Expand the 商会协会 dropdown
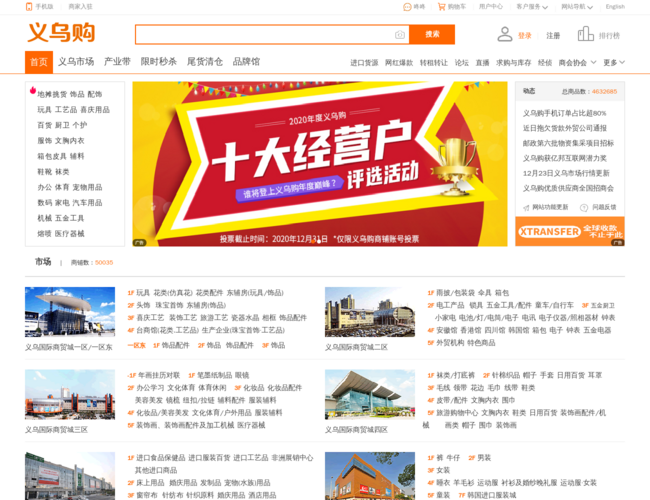The width and height of the screenshot is (650, 500). pyautogui.click(x=577, y=63)
